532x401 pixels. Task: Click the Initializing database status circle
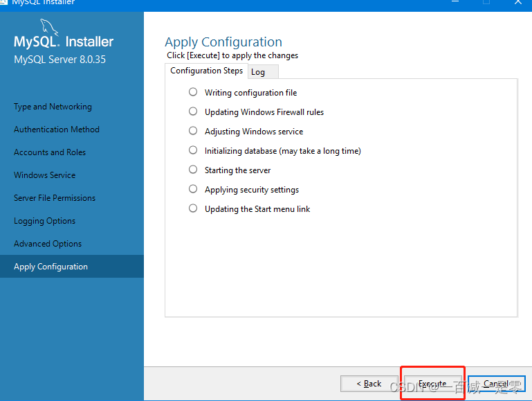[x=193, y=150]
